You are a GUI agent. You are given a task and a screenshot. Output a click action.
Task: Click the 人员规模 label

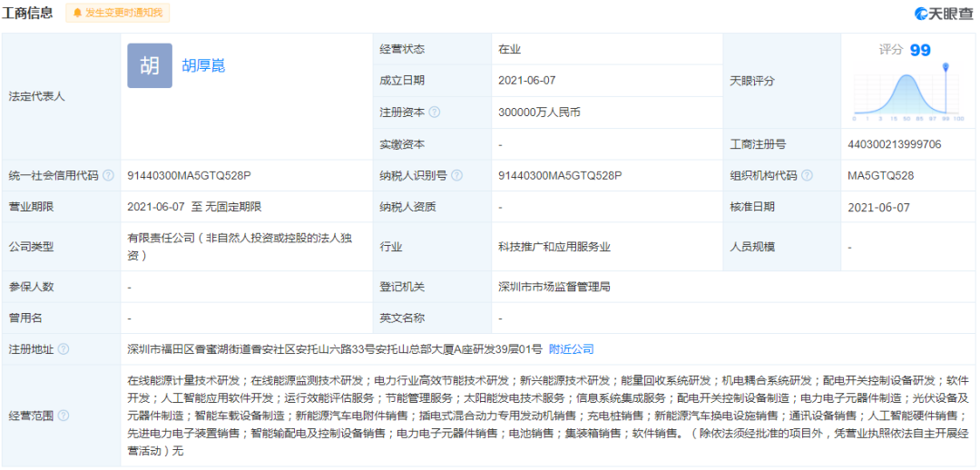[x=752, y=246]
